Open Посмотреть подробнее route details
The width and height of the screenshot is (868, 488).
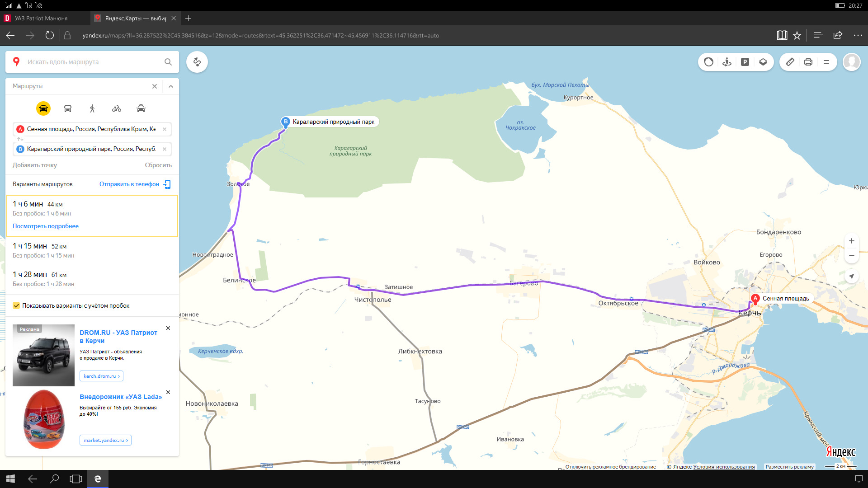pos(46,226)
